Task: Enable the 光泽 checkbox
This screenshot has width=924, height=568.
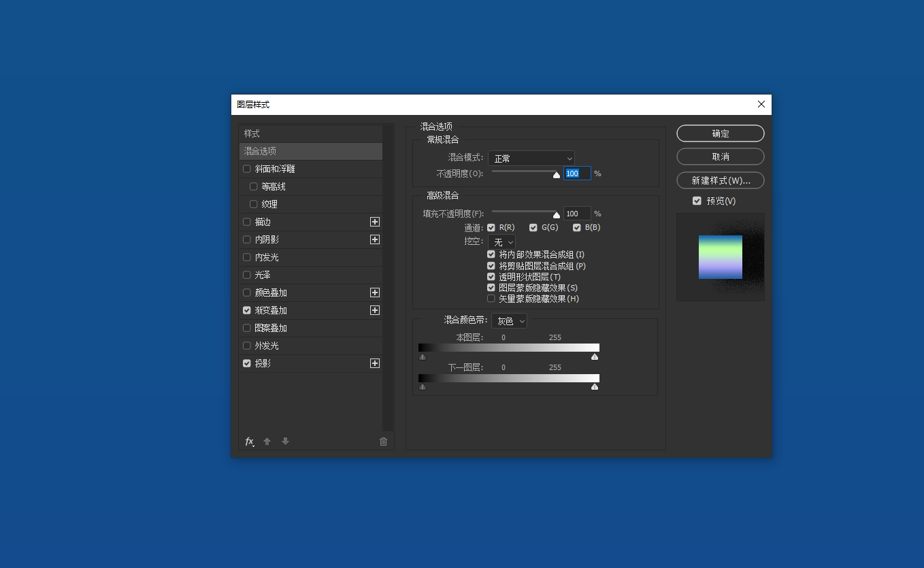Action: [x=247, y=275]
